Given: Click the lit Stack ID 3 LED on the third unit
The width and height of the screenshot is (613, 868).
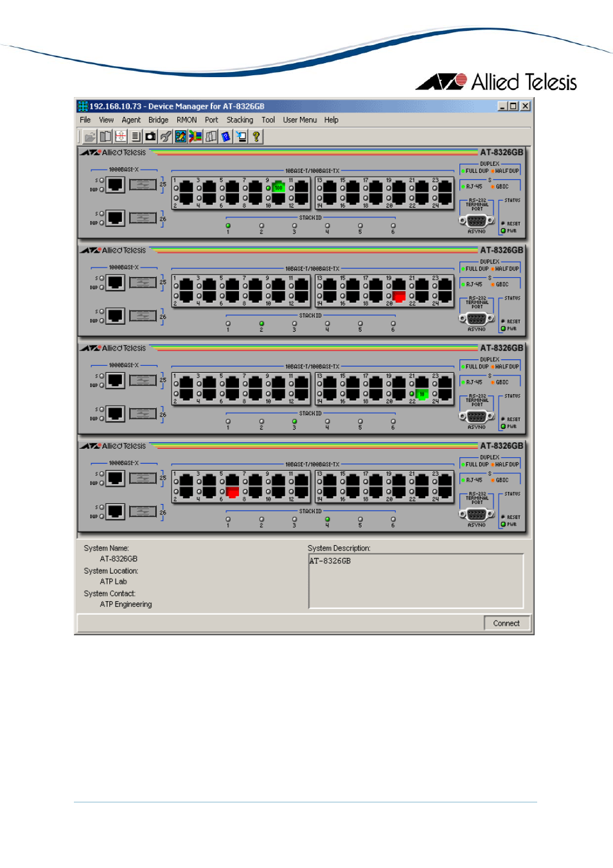Looking at the screenshot, I should pos(294,421).
